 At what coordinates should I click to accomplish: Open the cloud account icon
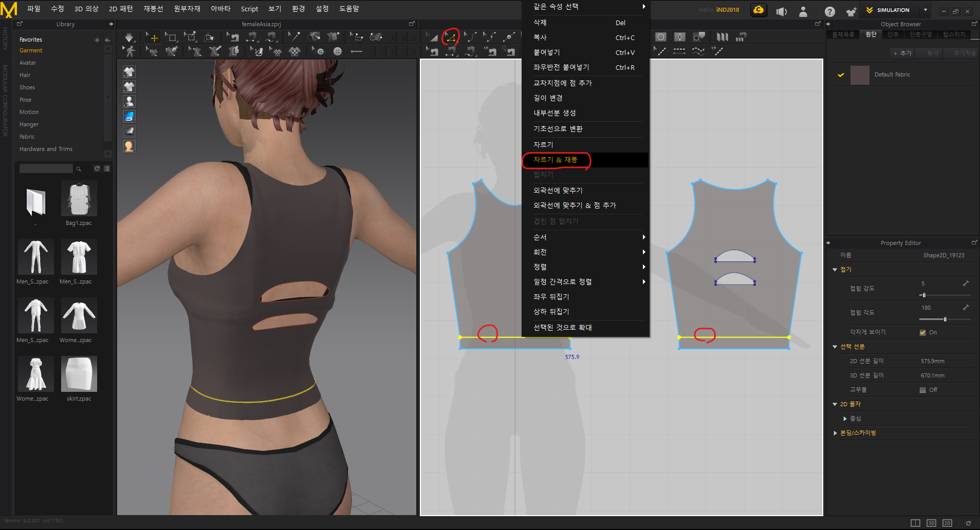coord(759,10)
